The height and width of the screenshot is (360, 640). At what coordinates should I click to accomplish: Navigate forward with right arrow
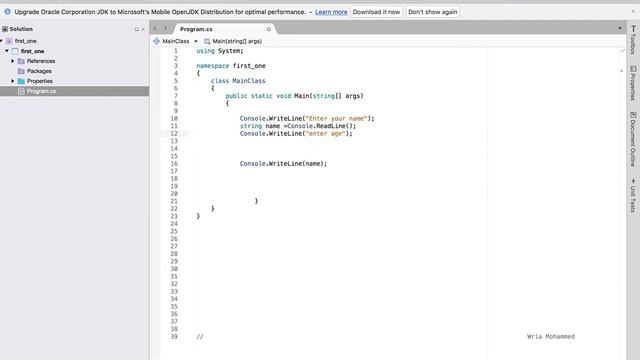tap(165, 29)
